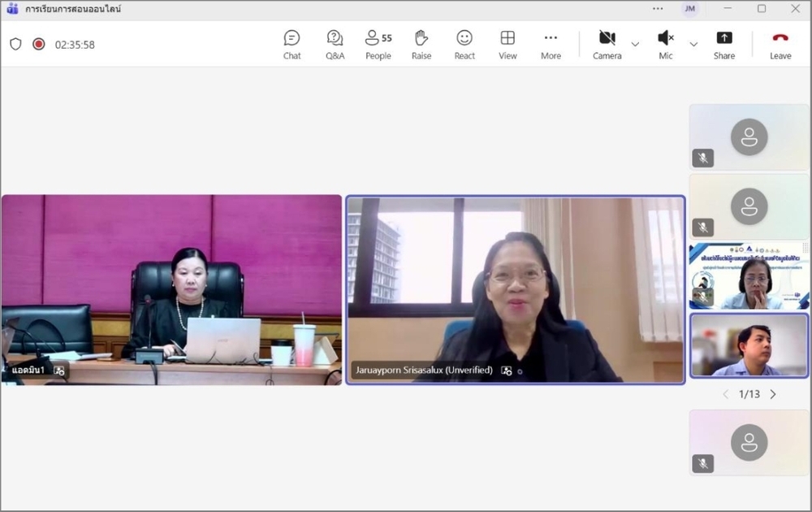Open the Chat panel
This screenshot has width=812, height=512.
(292, 44)
